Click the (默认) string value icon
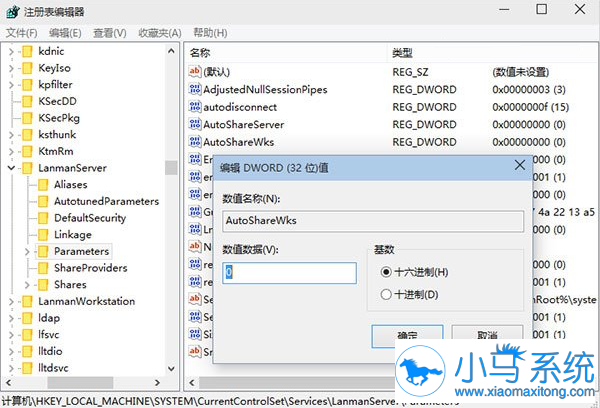Image resolution: width=600 pixels, height=408 pixels. [195, 71]
